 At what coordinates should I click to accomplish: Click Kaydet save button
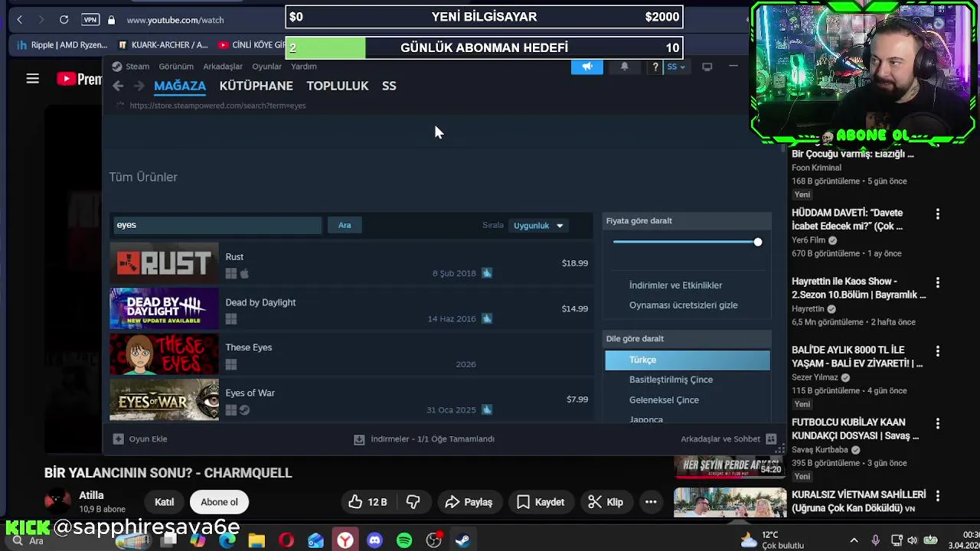pyautogui.click(x=541, y=502)
